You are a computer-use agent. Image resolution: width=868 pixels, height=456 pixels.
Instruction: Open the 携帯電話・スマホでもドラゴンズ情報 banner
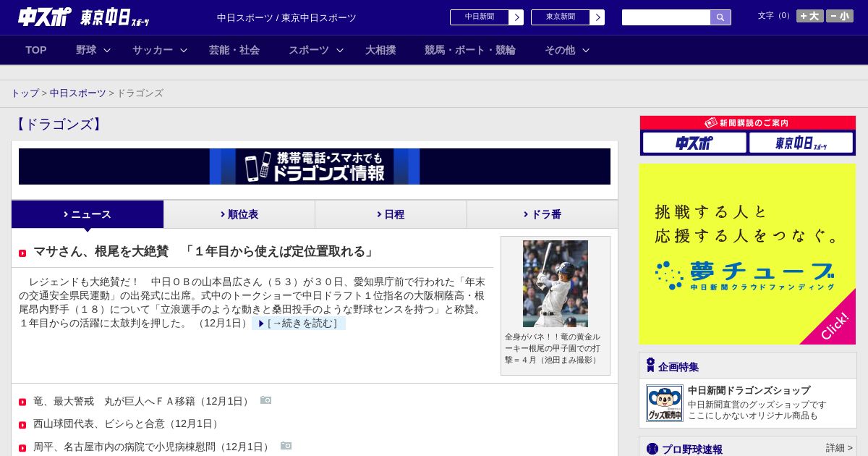(x=315, y=166)
